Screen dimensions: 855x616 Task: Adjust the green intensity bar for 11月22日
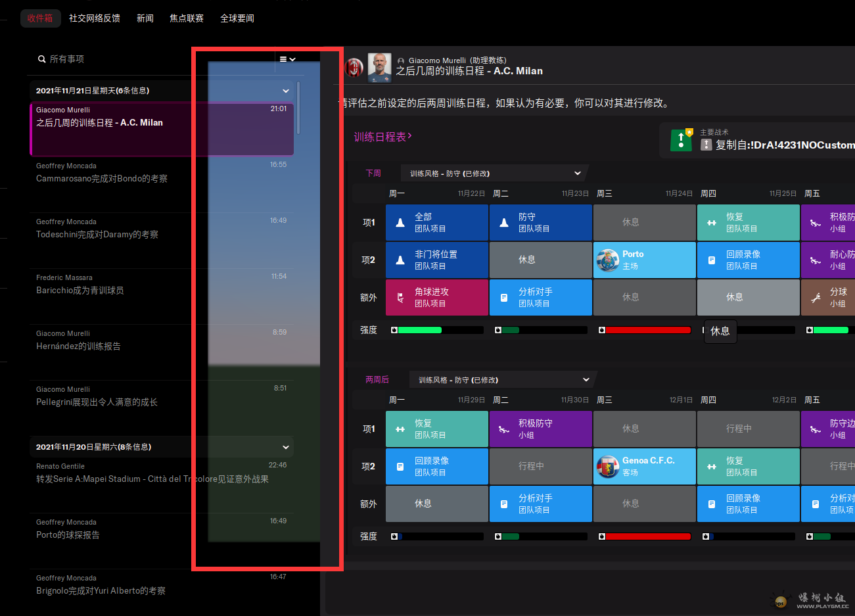[x=437, y=330]
